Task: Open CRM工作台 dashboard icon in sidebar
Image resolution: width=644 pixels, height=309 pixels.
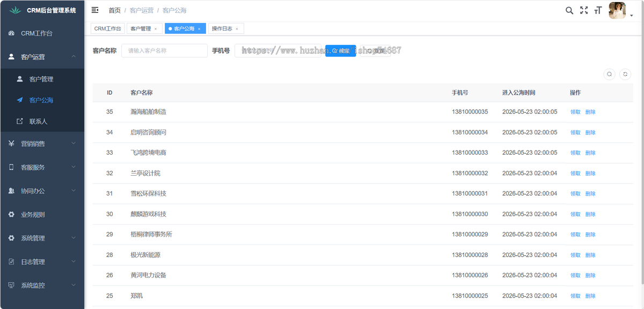Action: [x=11, y=33]
